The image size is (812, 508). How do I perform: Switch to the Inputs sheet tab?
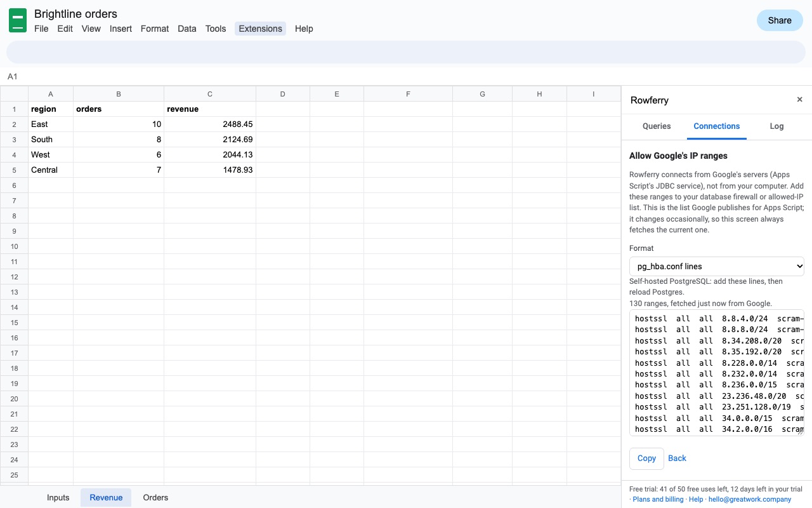[x=58, y=498]
